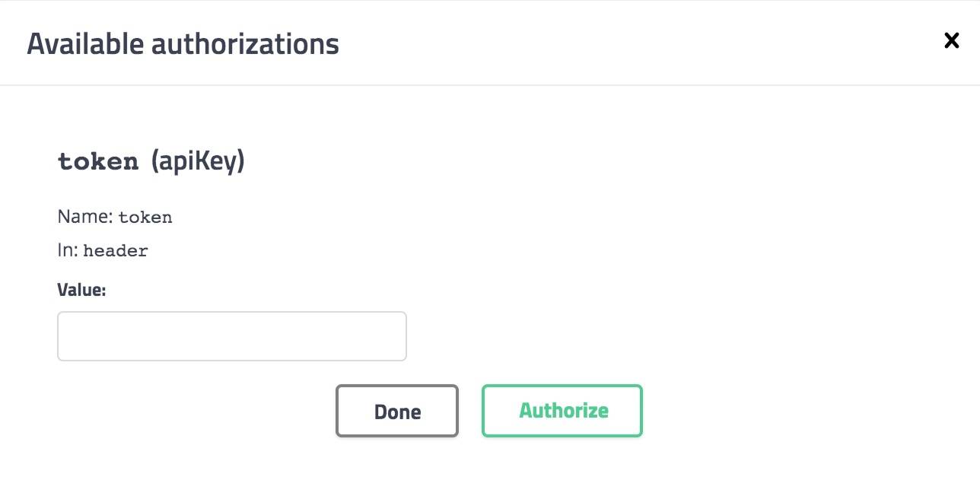Click the "(apiKey)" type text in heading
Viewport: 980px width, 496px height.
198,161
